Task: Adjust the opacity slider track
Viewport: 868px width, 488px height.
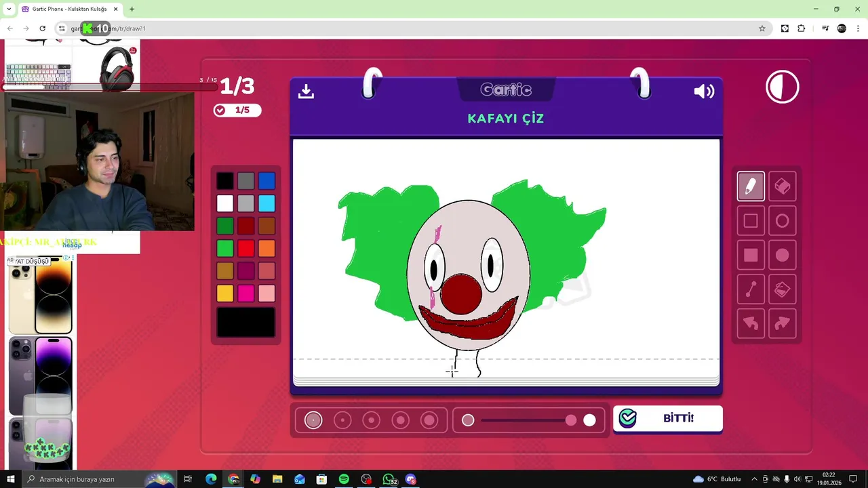Action: tap(529, 420)
